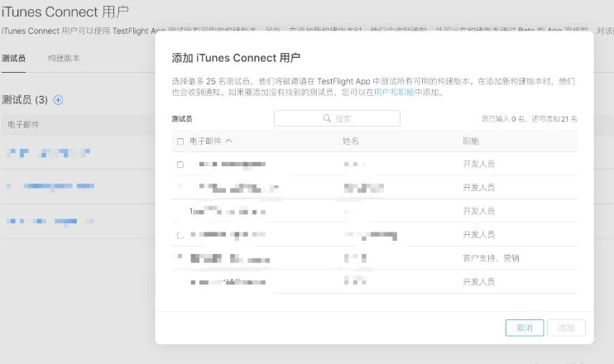The image size is (614, 364).
Task: Open the 用户和职能 link
Action: pyautogui.click(x=394, y=93)
